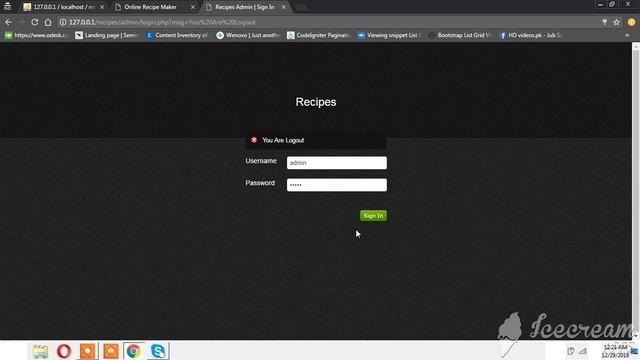Open a new browser tab
The width and height of the screenshot is (640, 360).
coord(301,7)
